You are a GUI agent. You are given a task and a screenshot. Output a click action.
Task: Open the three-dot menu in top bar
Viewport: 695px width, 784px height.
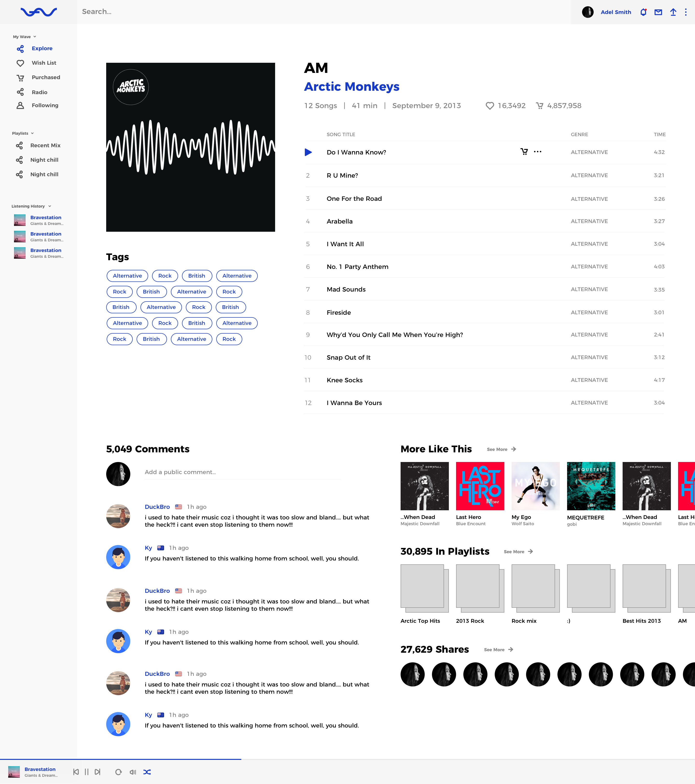click(x=686, y=12)
